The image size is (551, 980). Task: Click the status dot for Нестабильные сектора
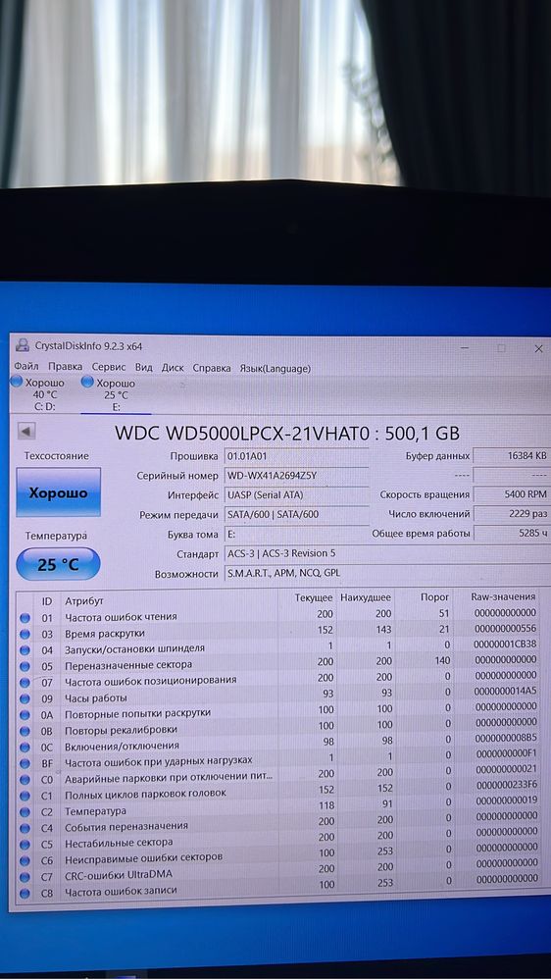coord(25,845)
